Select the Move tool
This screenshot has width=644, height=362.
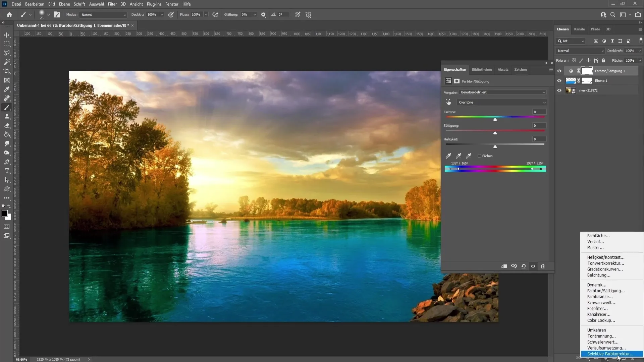click(6, 35)
